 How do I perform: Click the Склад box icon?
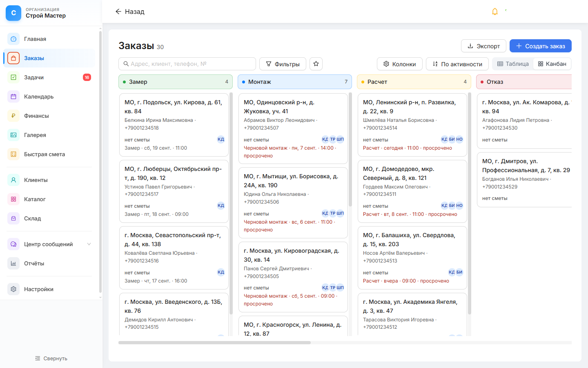coord(13,218)
